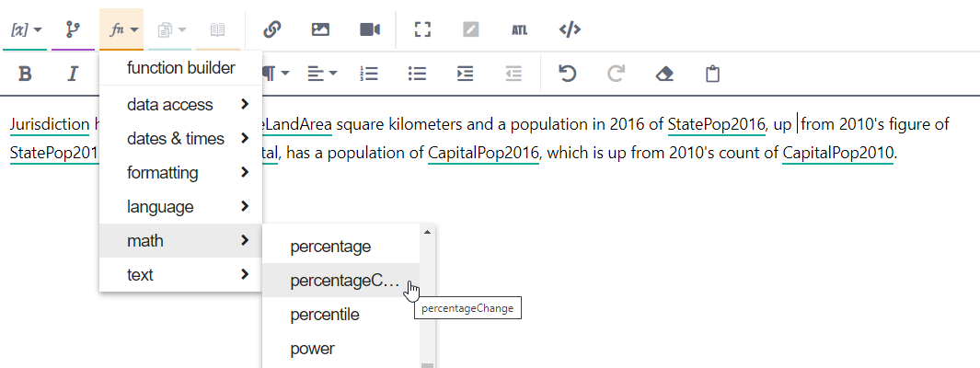Click the CapitalPop2010 variable in text
The height and width of the screenshot is (368, 980).
click(837, 152)
